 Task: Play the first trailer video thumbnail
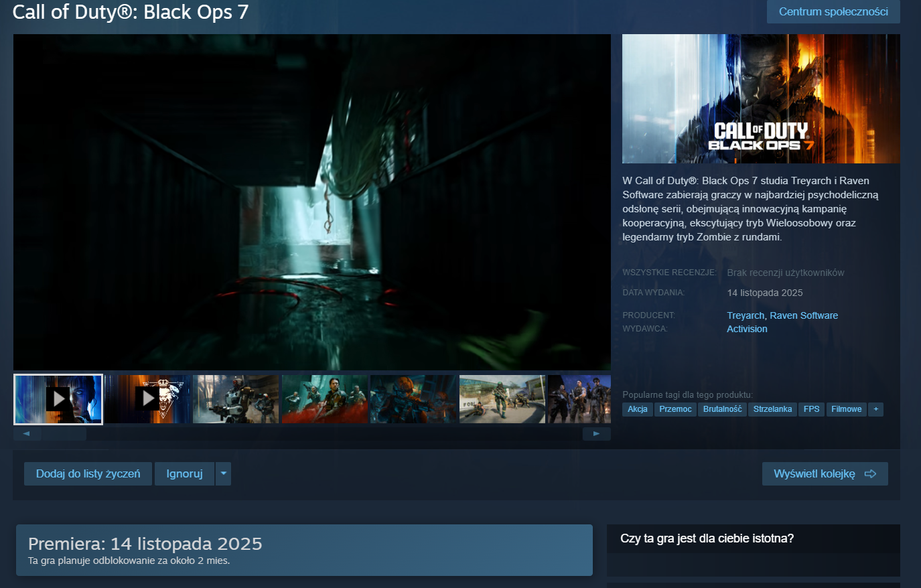point(58,399)
